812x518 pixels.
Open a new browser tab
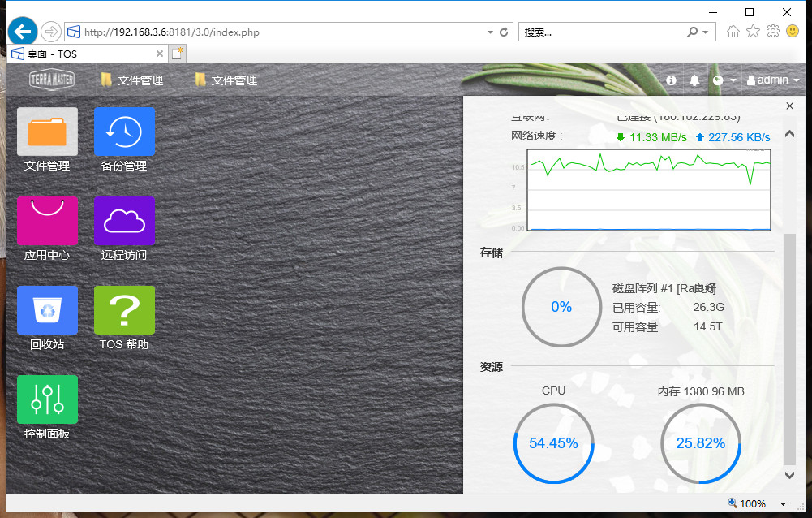click(177, 54)
